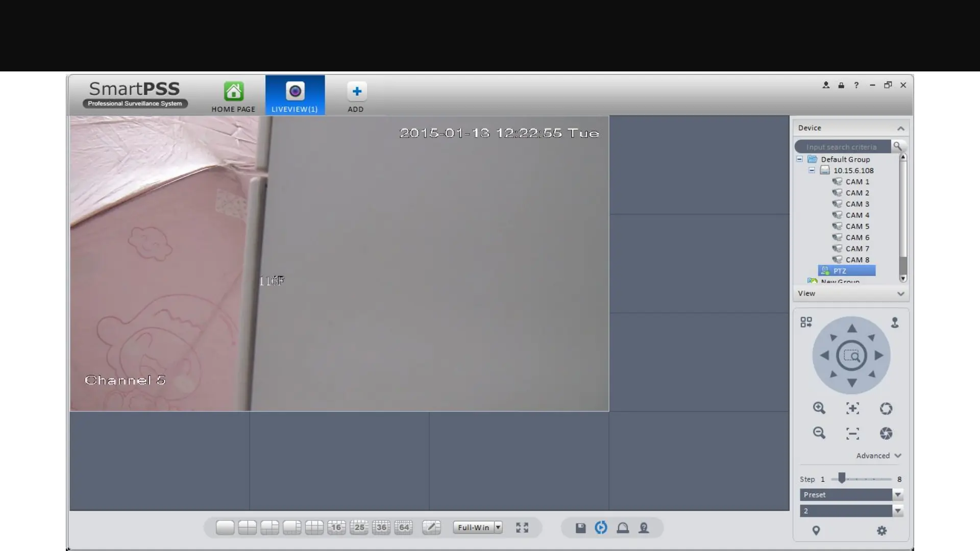Viewport: 980px width, 551px height.
Task: Select CAM 6 in device tree
Action: [x=851, y=238]
